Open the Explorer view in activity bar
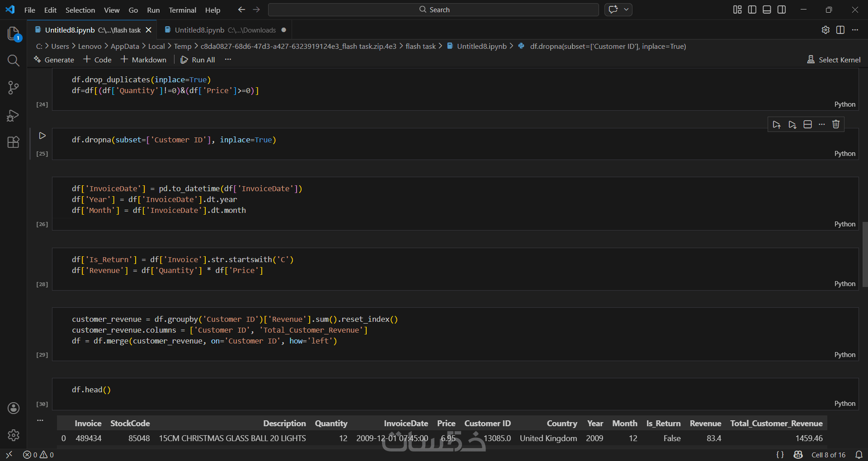The image size is (868, 461). point(13,33)
